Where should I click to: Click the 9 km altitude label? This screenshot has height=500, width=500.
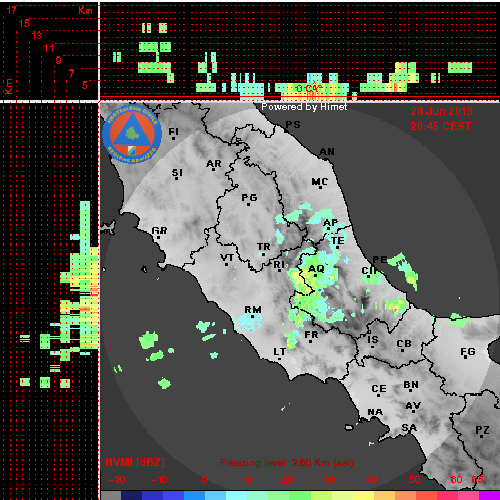coord(59,60)
